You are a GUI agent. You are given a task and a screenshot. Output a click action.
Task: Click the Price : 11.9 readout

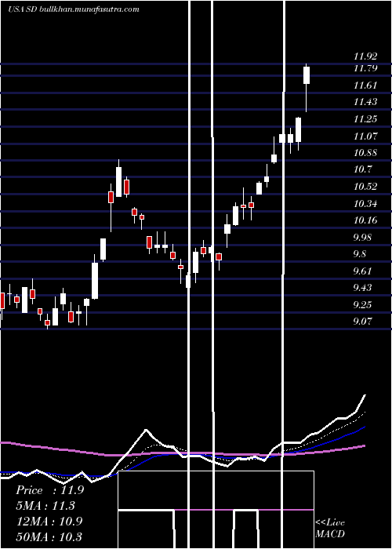pyautogui.click(x=49, y=490)
